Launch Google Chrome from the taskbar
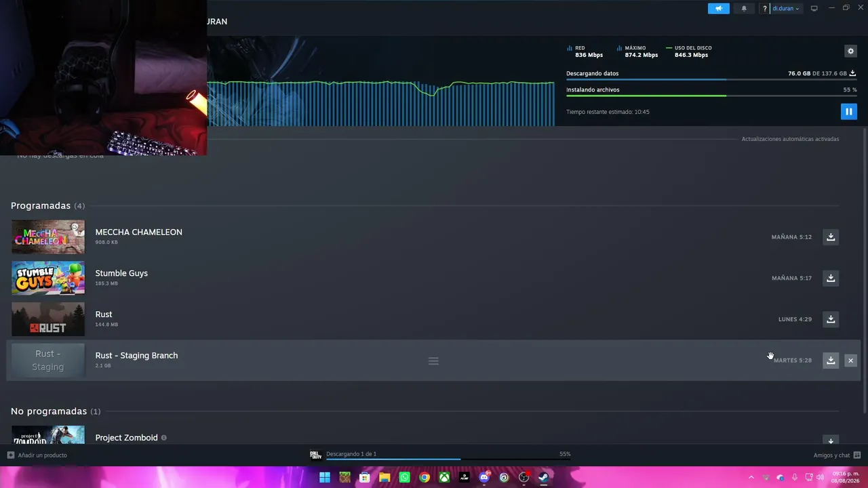Image resolution: width=868 pixels, height=488 pixels. [425, 477]
